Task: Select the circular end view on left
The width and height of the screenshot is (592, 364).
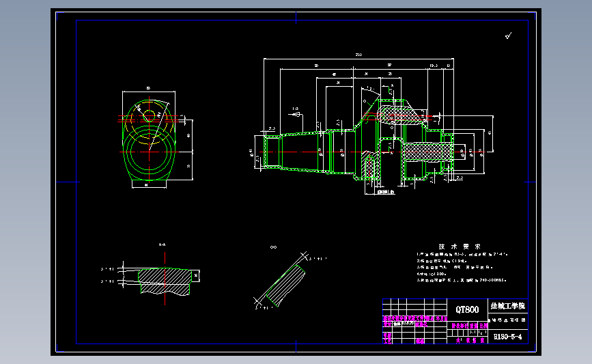Action: pos(149,140)
